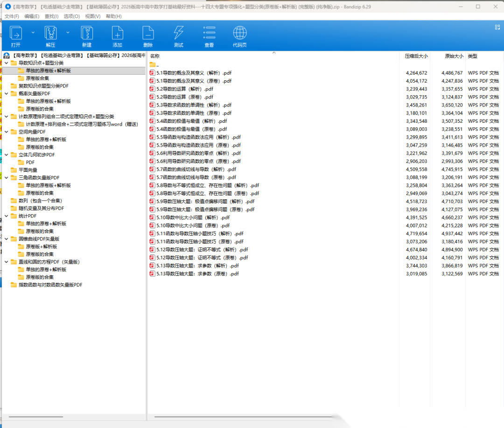Click the 新建 (New archive) toolbar icon
Screen dimensions: 504x428
[87, 34]
